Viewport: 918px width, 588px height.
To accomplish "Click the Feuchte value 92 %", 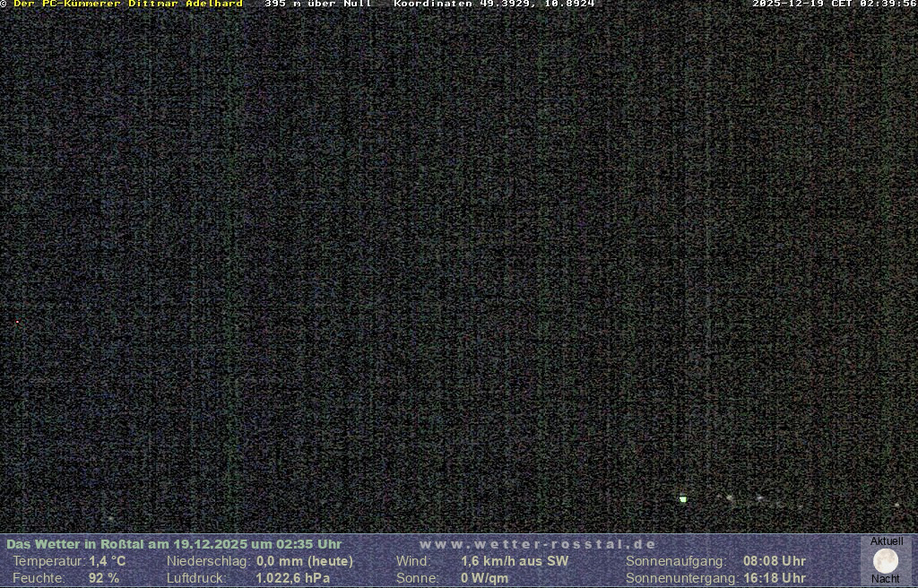I will (104, 578).
